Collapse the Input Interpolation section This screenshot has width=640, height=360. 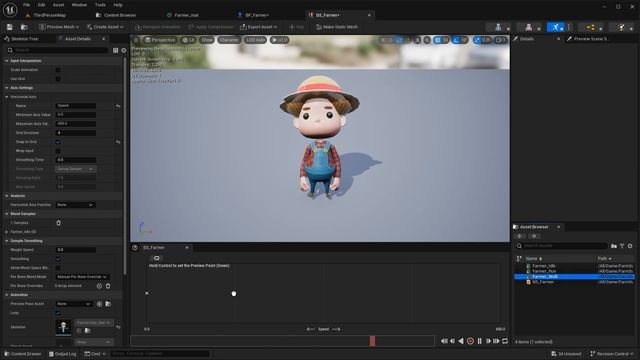[x=7, y=61]
